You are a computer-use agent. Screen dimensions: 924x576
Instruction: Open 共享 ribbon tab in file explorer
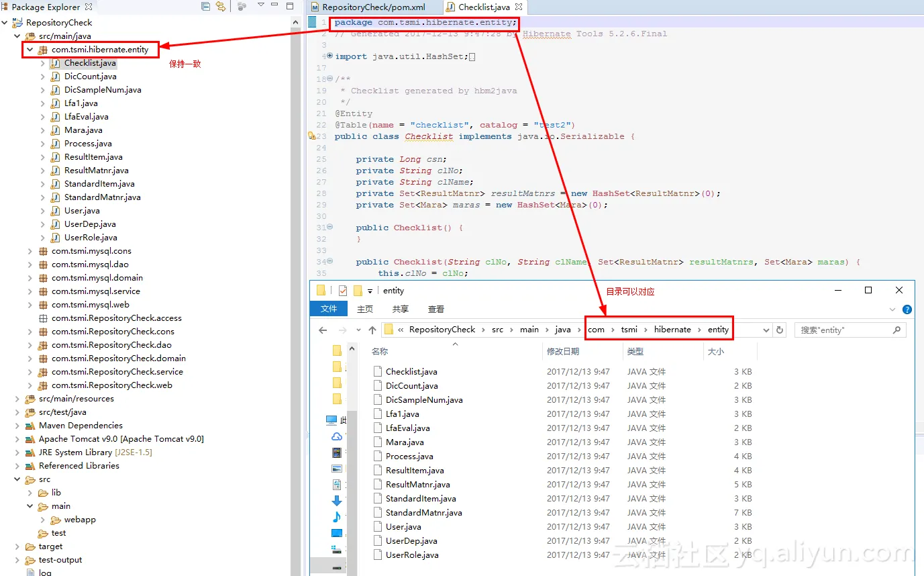pyautogui.click(x=401, y=309)
